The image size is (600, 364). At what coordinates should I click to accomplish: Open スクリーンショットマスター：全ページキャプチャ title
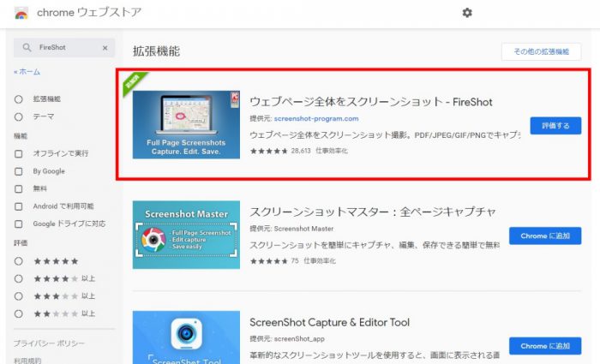point(373,212)
